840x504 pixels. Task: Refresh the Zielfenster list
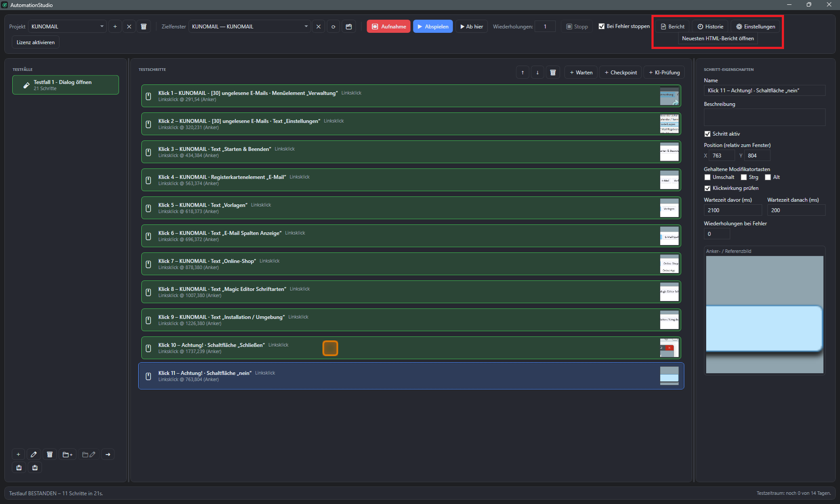pyautogui.click(x=333, y=27)
